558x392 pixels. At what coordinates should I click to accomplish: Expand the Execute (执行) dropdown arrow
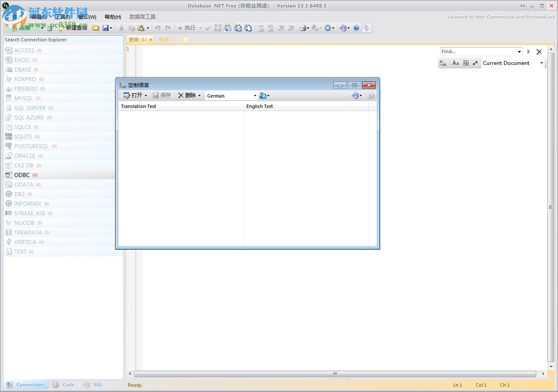pos(201,28)
